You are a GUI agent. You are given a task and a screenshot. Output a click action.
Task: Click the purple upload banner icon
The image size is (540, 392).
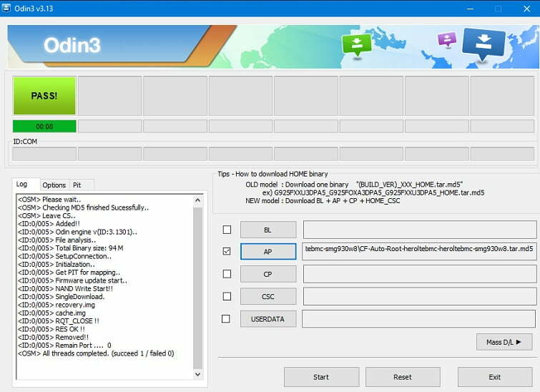[447, 39]
